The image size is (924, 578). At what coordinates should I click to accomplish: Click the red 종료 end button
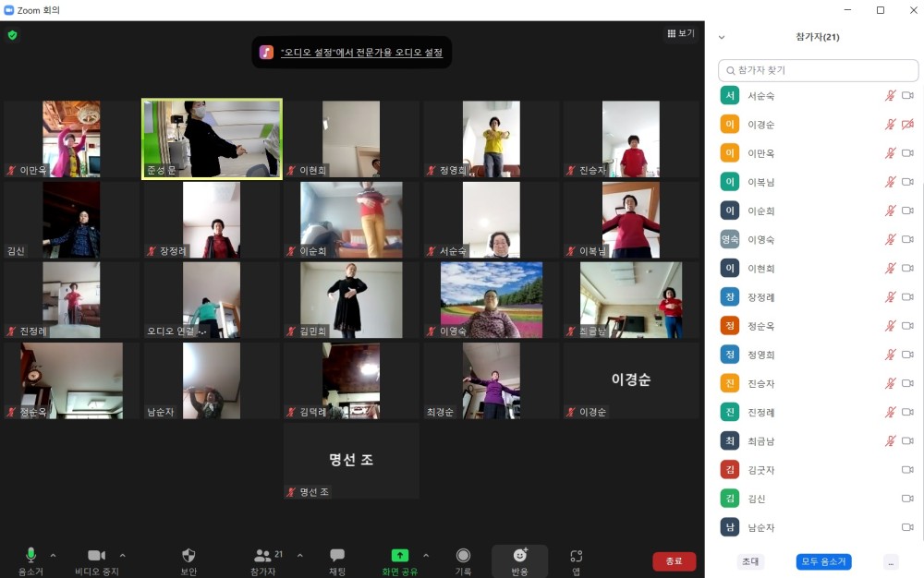point(675,561)
